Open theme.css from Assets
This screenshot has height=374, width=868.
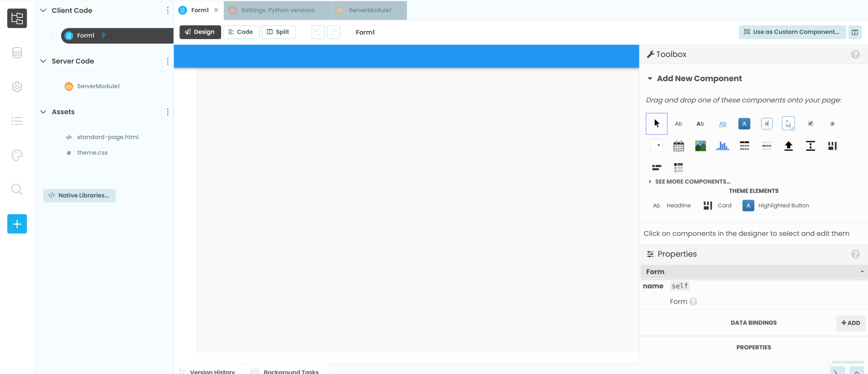(x=92, y=153)
